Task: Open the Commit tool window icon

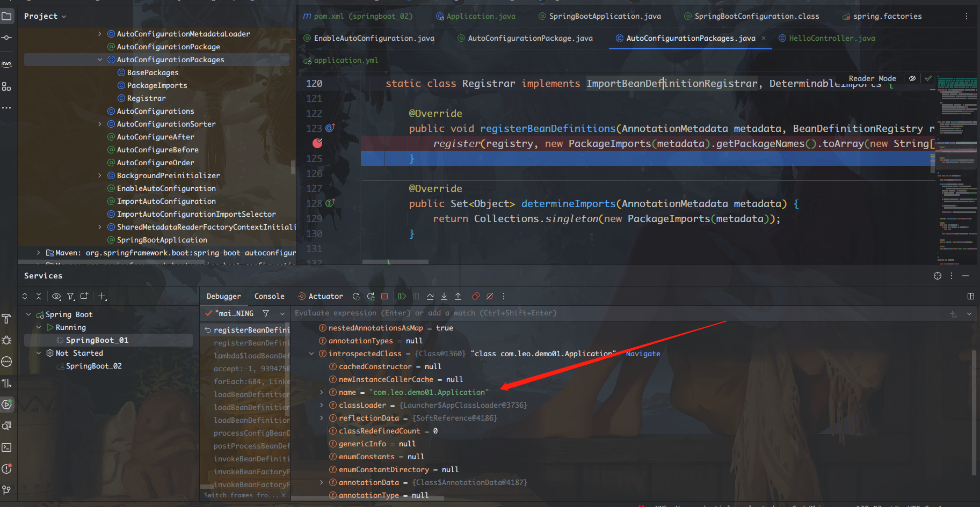Action: pyautogui.click(x=6, y=38)
